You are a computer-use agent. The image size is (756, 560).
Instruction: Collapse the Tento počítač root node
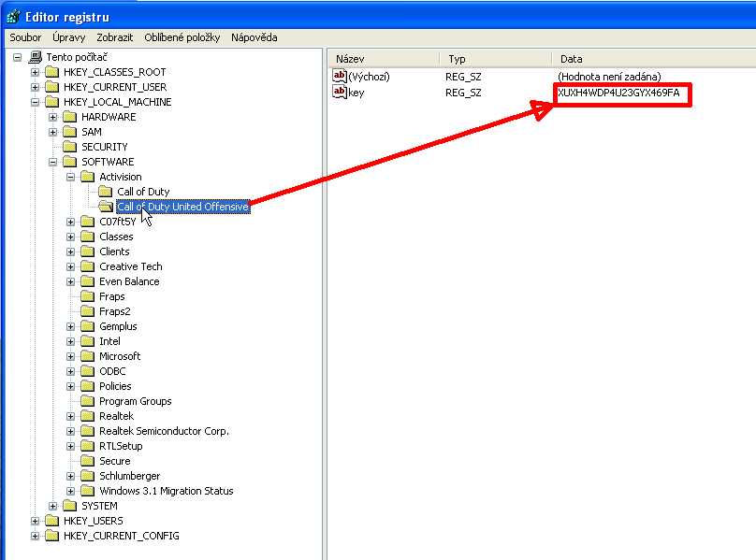coord(18,57)
